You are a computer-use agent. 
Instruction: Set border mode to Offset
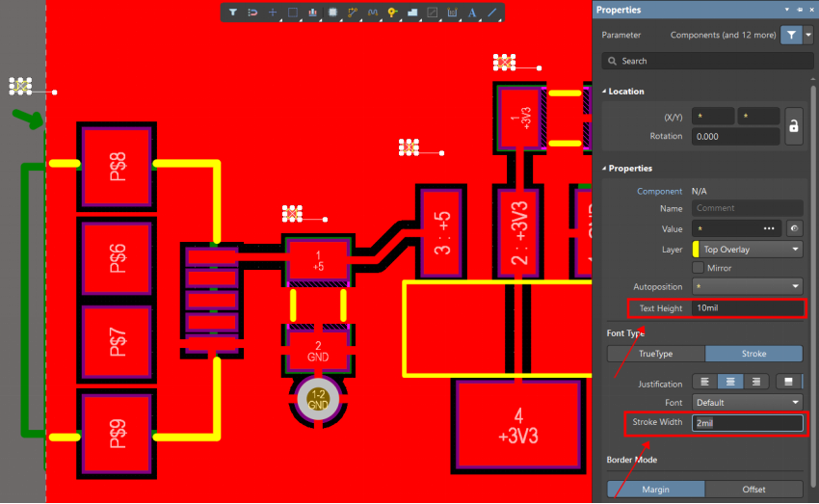pos(753,489)
